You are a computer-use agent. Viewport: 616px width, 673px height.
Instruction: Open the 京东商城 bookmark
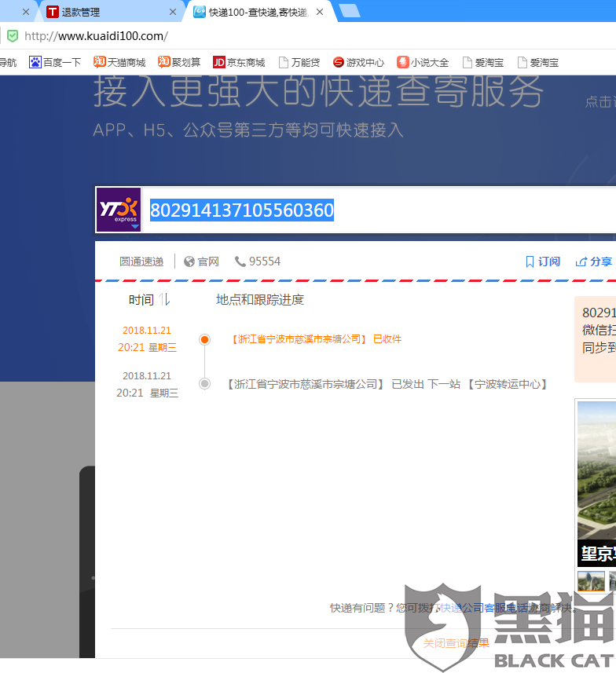click(x=240, y=63)
